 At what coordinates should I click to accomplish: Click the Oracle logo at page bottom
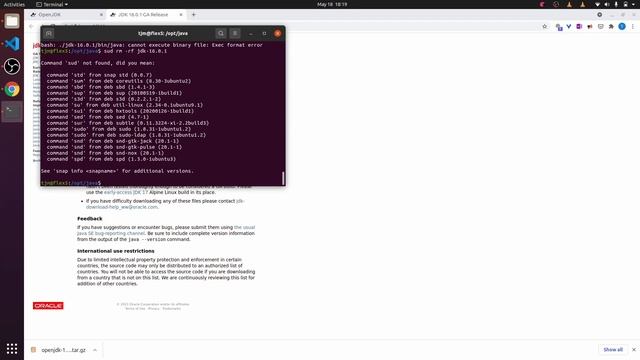click(x=48, y=306)
